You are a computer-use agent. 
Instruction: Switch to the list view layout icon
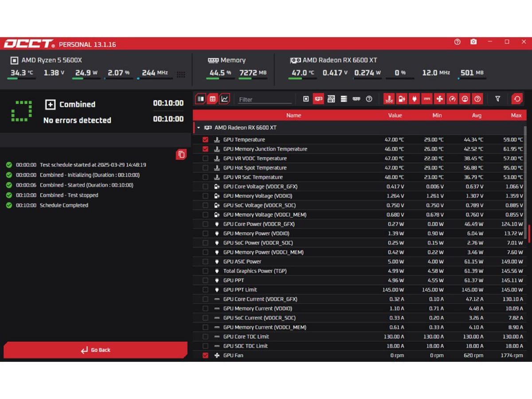[200, 99]
